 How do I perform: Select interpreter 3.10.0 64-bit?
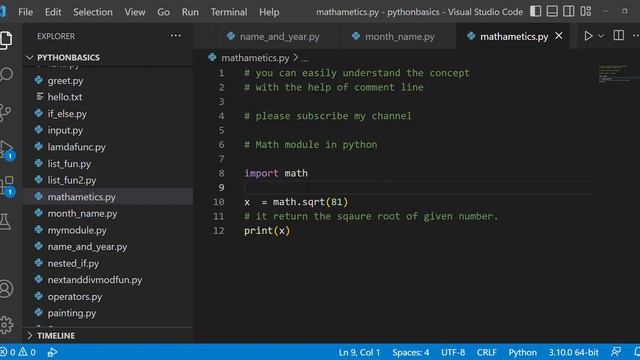(573, 352)
